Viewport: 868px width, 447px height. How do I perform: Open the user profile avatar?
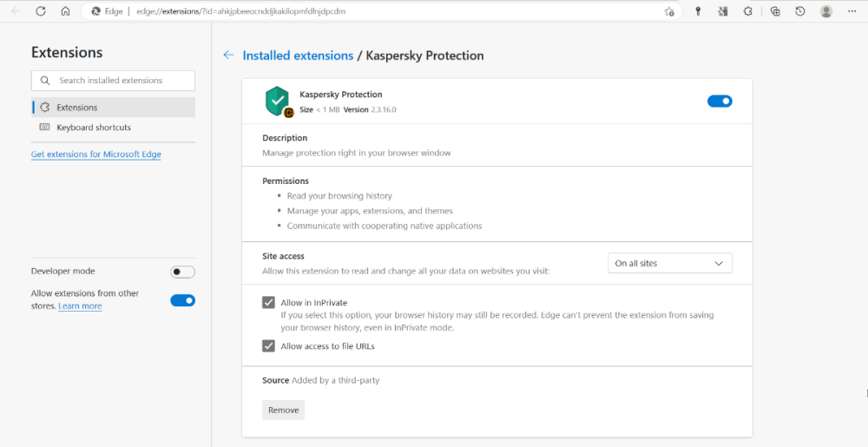click(x=826, y=11)
